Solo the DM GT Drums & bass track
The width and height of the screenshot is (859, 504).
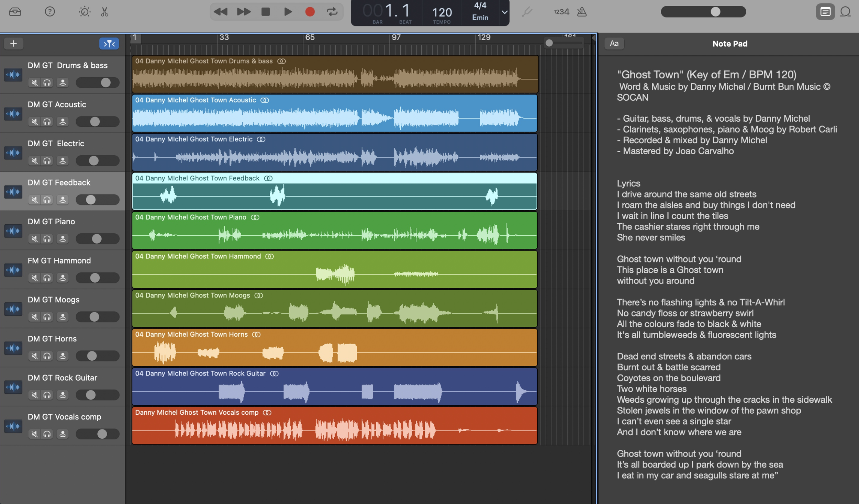pyautogui.click(x=47, y=82)
